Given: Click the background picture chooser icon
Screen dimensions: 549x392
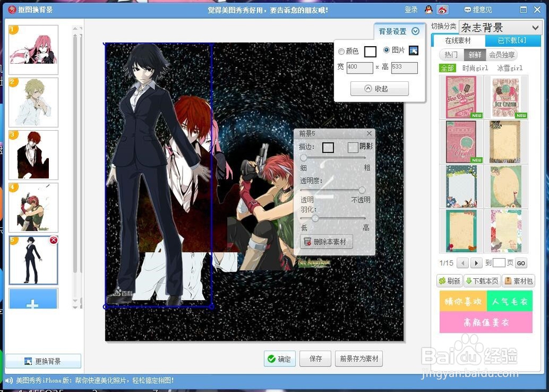Looking at the screenshot, I should [413, 51].
